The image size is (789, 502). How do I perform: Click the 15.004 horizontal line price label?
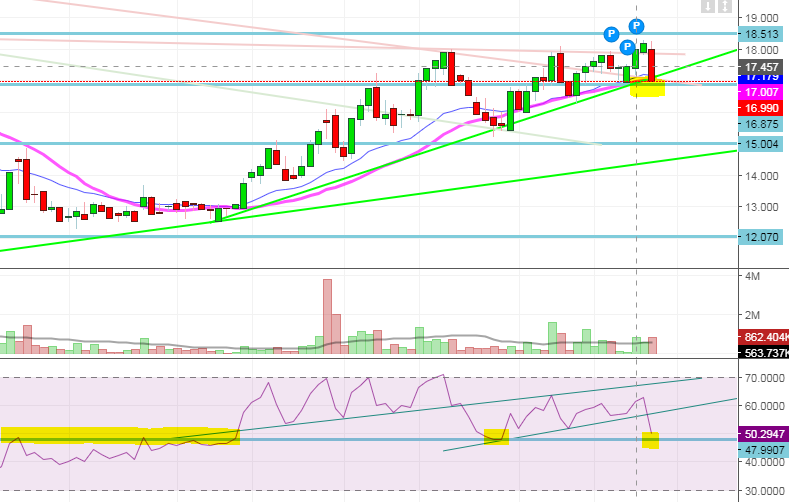pyautogui.click(x=761, y=144)
